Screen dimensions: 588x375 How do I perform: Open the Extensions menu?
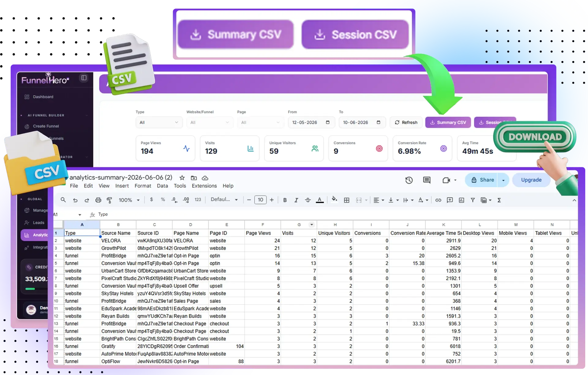[204, 186]
